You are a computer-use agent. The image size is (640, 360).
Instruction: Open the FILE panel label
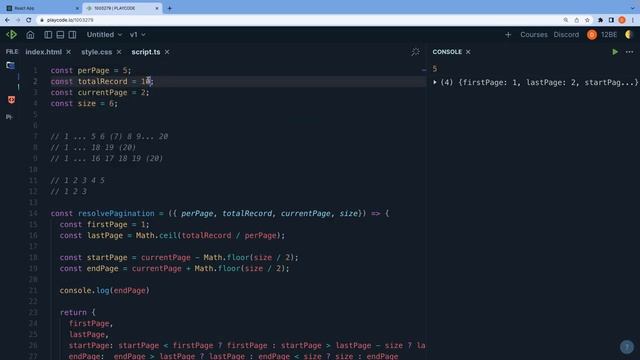[12, 51]
